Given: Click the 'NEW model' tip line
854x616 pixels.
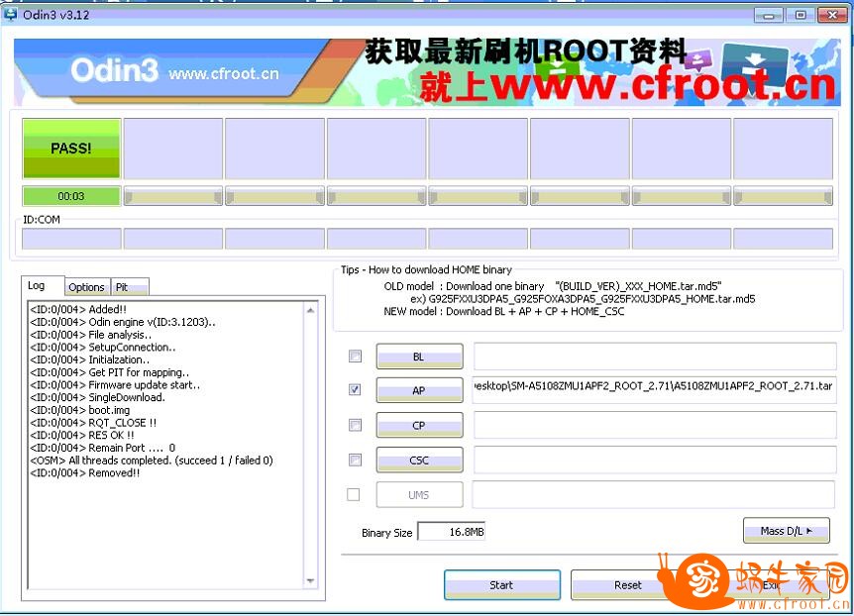Looking at the screenshot, I should point(504,312).
